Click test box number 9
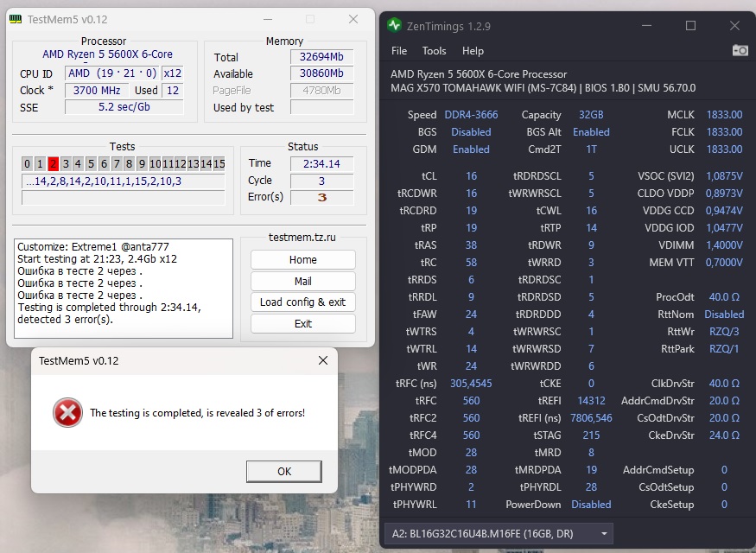 tap(142, 164)
